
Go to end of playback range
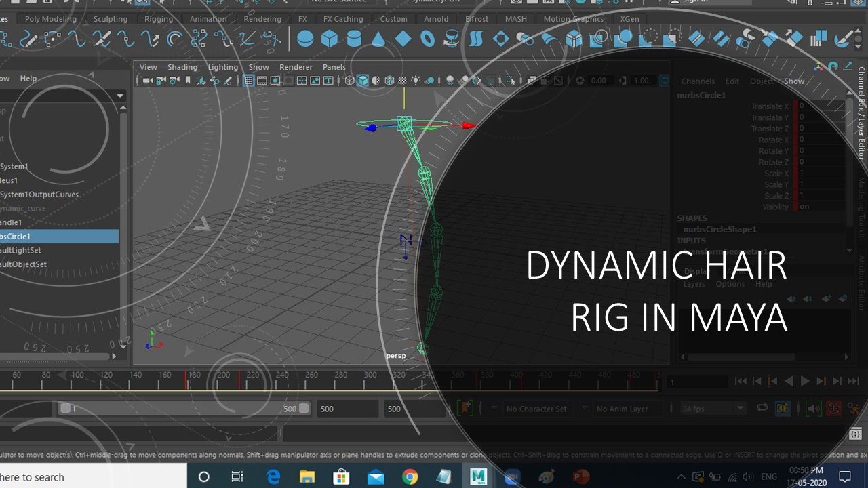[x=853, y=382]
